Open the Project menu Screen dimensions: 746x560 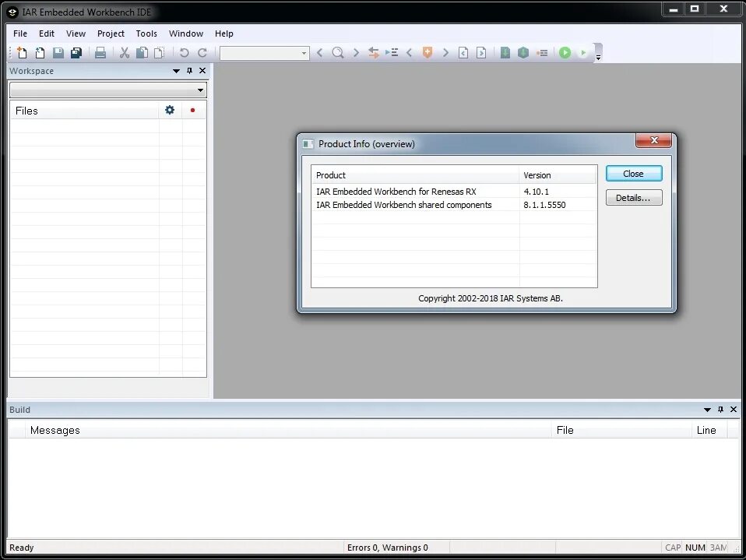pos(111,33)
